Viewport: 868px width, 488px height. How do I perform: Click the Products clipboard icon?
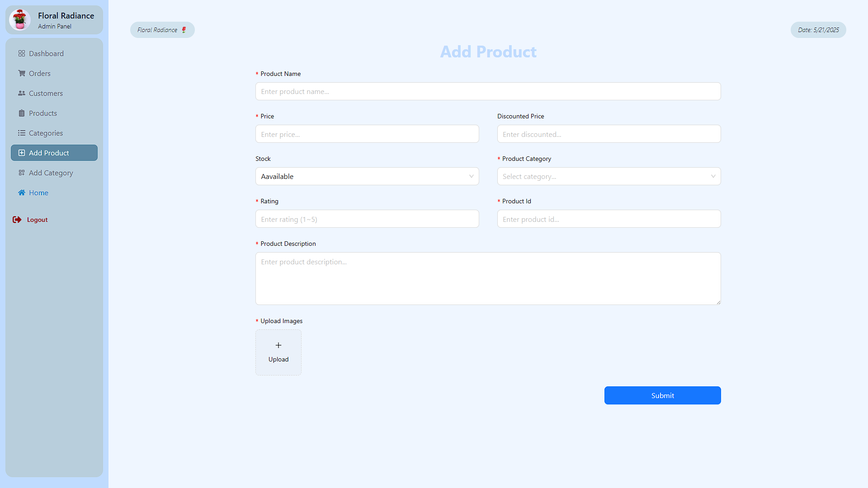(x=21, y=113)
